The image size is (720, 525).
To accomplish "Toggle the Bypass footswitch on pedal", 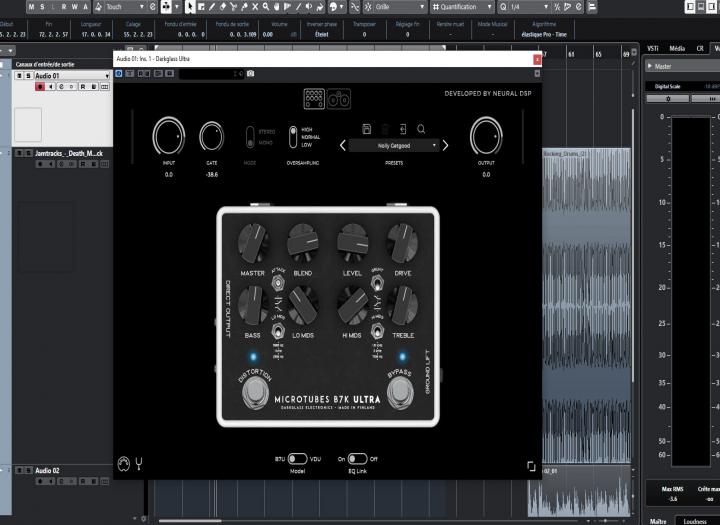I will [400, 393].
